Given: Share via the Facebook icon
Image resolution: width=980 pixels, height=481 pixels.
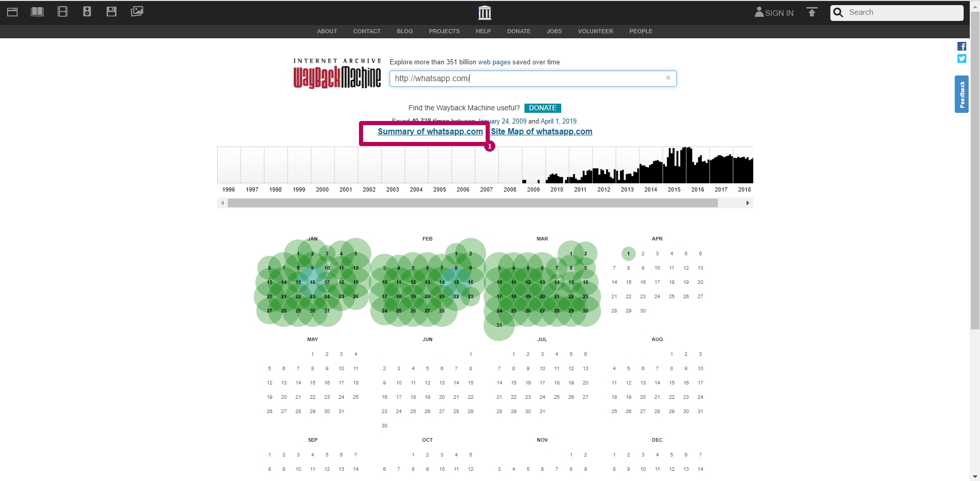Looking at the screenshot, I should click(x=962, y=46).
